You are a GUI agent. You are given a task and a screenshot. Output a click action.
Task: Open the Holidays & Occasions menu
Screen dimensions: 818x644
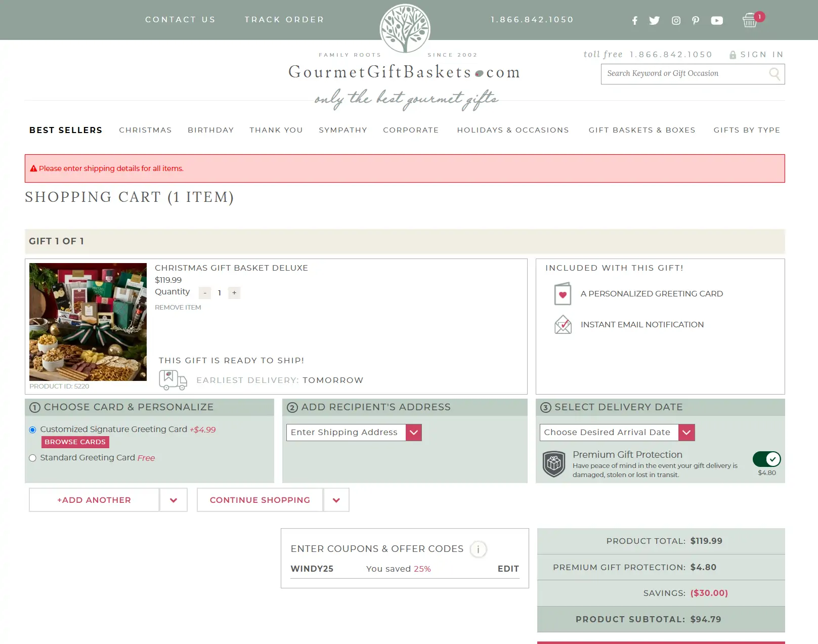[513, 130]
